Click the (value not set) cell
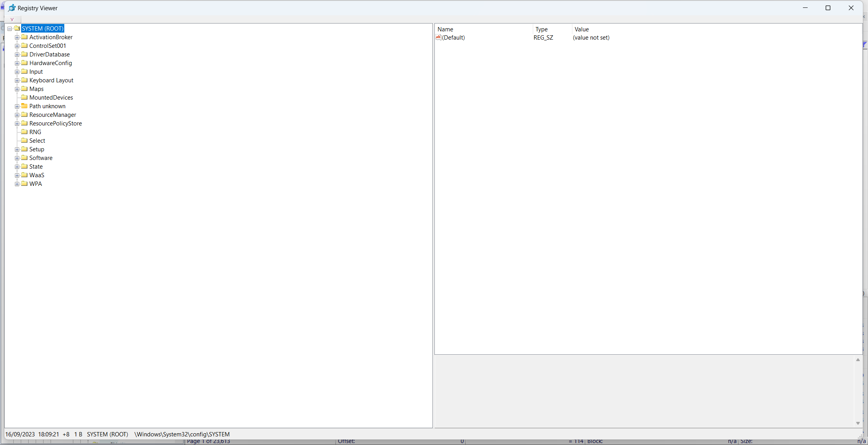The width and height of the screenshot is (868, 445). [591, 38]
